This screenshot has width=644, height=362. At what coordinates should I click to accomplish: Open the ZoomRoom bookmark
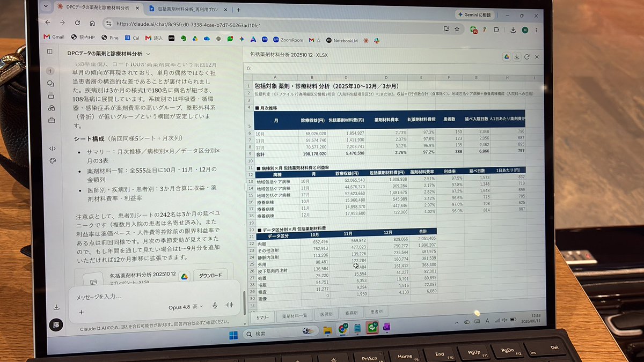[288, 40]
